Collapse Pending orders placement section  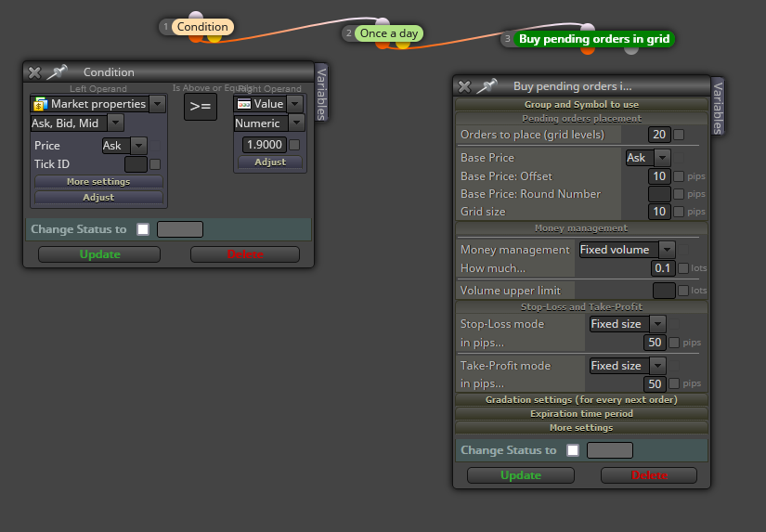581,119
